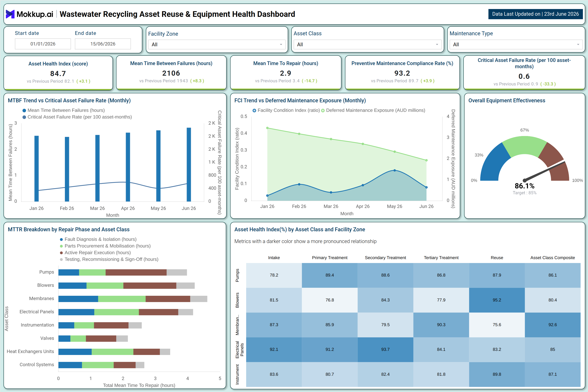This screenshot has width=588, height=392.
Task: Toggle Critical Asset Failure Rate legend marker
Action: [x=24, y=117]
